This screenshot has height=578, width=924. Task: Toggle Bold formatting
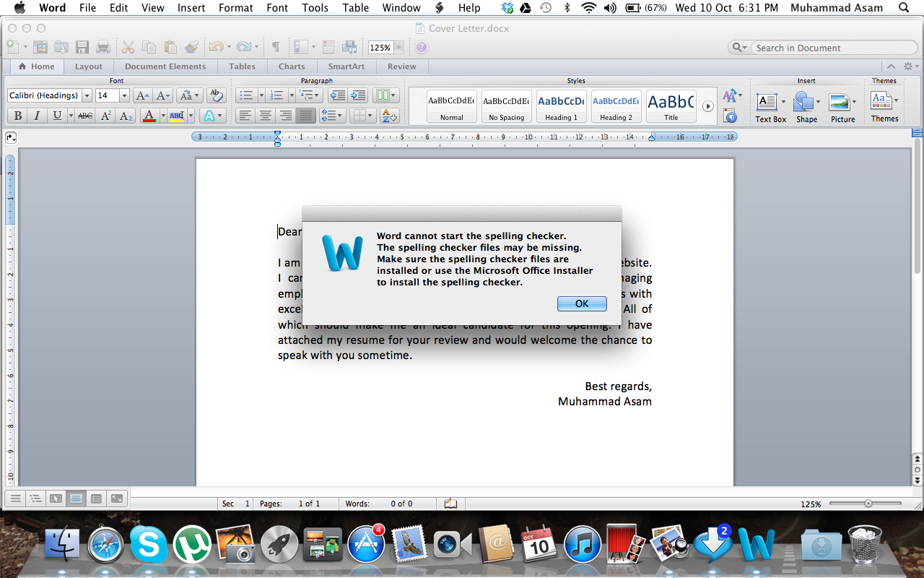click(17, 116)
